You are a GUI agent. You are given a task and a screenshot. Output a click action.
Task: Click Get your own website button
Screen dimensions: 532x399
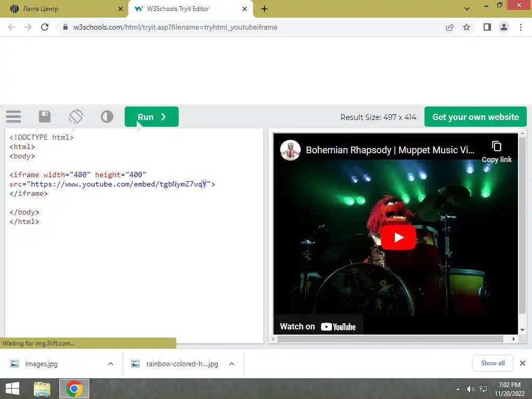click(x=475, y=117)
